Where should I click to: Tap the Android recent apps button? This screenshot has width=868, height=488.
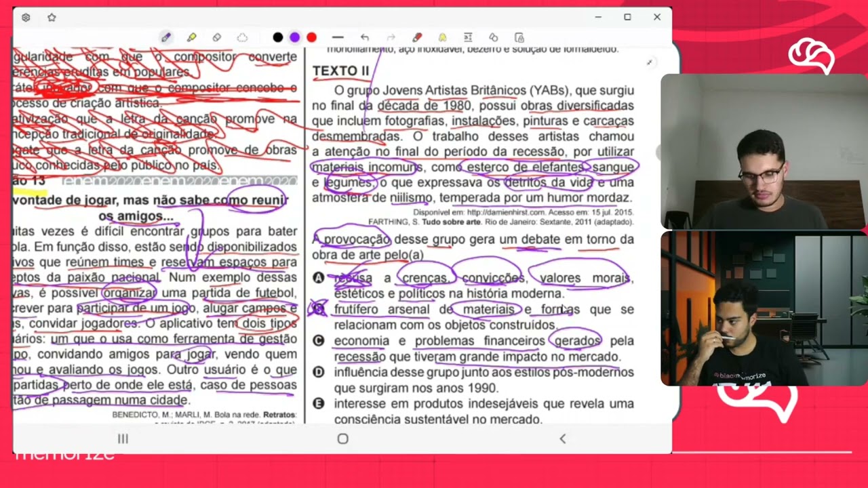point(123,439)
